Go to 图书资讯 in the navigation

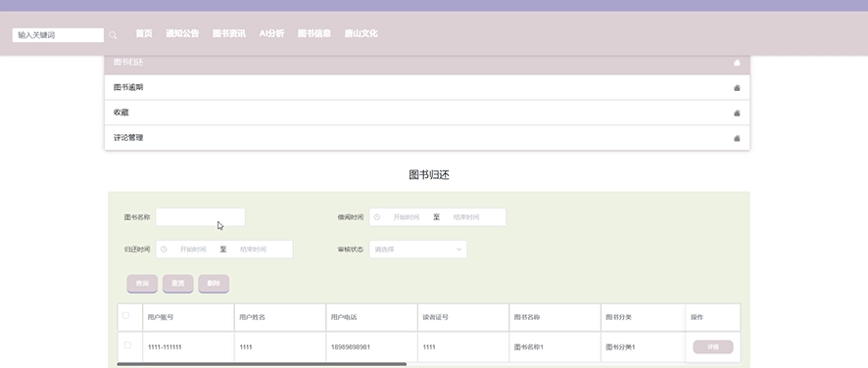pyautogui.click(x=229, y=33)
